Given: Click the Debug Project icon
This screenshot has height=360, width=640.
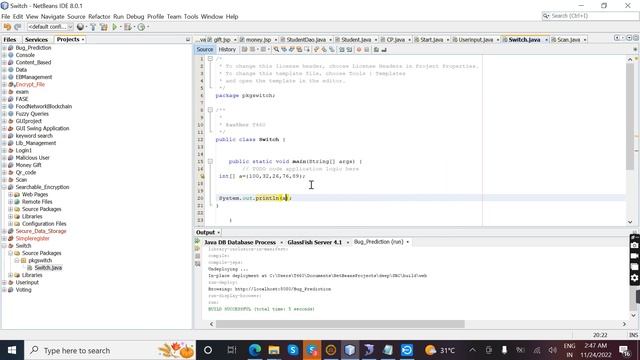Looking at the screenshot, I should 128,27.
